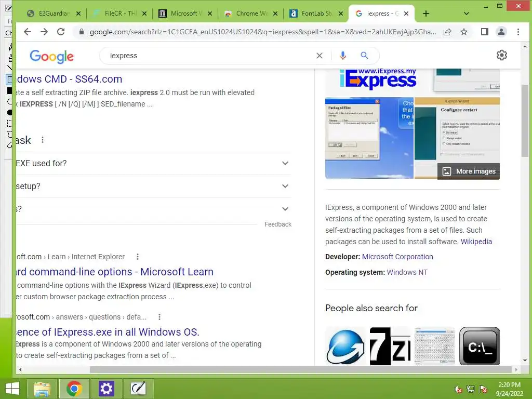
Task: Open the SS64.com search result
Action: pyautogui.click(x=69, y=79)
